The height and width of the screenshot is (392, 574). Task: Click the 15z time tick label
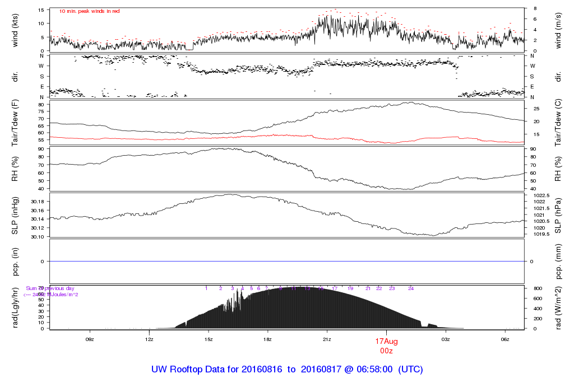209,339
